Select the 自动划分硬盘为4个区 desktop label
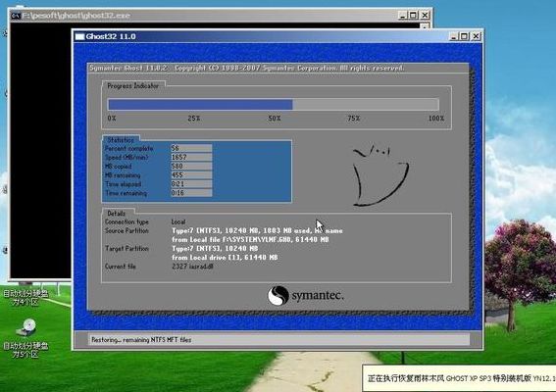This screenshot has width=556, height=392. 25,297
